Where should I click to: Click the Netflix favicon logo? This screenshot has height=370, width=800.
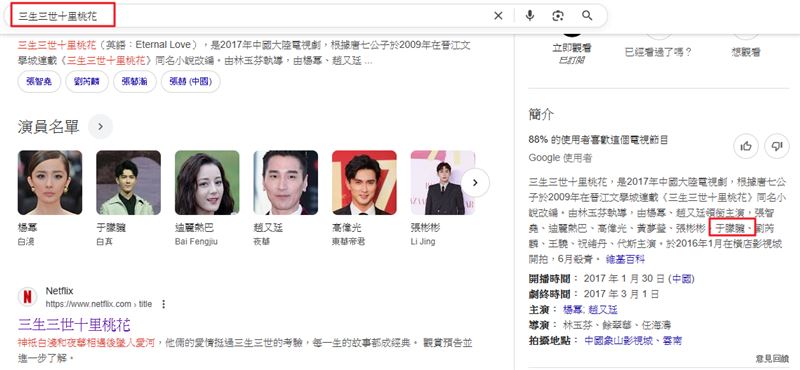click(28, 297)
